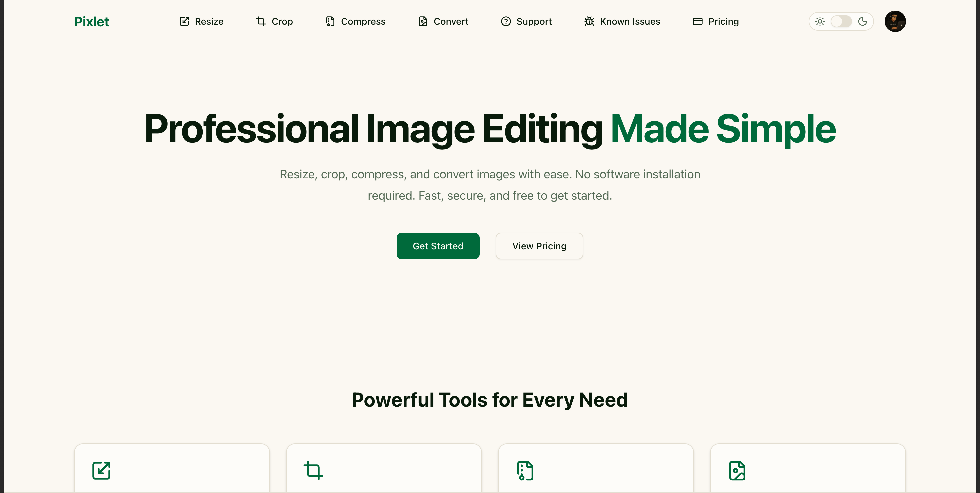This screenshot has width=980, height=493.
Task: Click the bug icon next to Known Issues
Action: pos(589,21)
